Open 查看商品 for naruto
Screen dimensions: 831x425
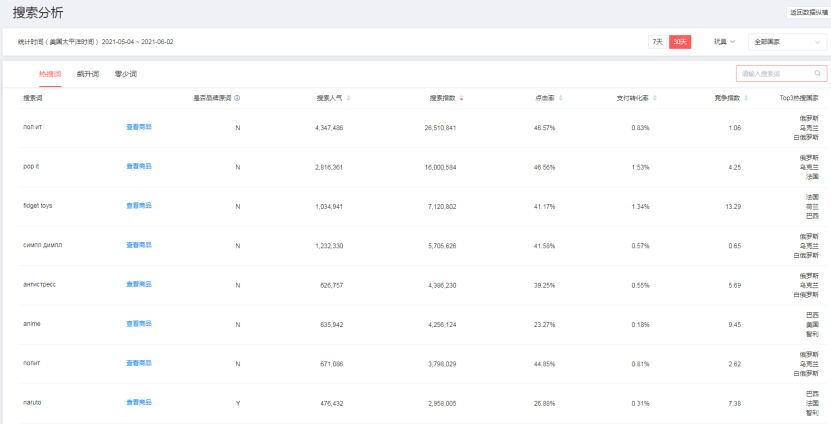[x=139, y=402]
